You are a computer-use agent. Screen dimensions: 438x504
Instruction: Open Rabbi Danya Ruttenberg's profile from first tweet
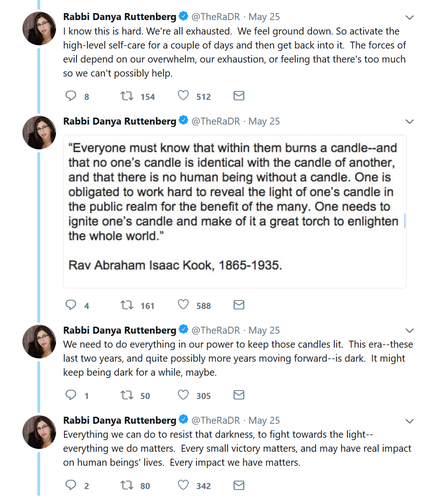tap(120, 17)
